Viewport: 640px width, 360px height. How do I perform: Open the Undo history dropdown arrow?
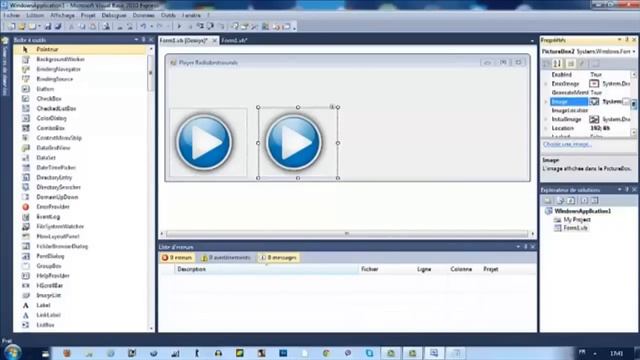point(151,27)
